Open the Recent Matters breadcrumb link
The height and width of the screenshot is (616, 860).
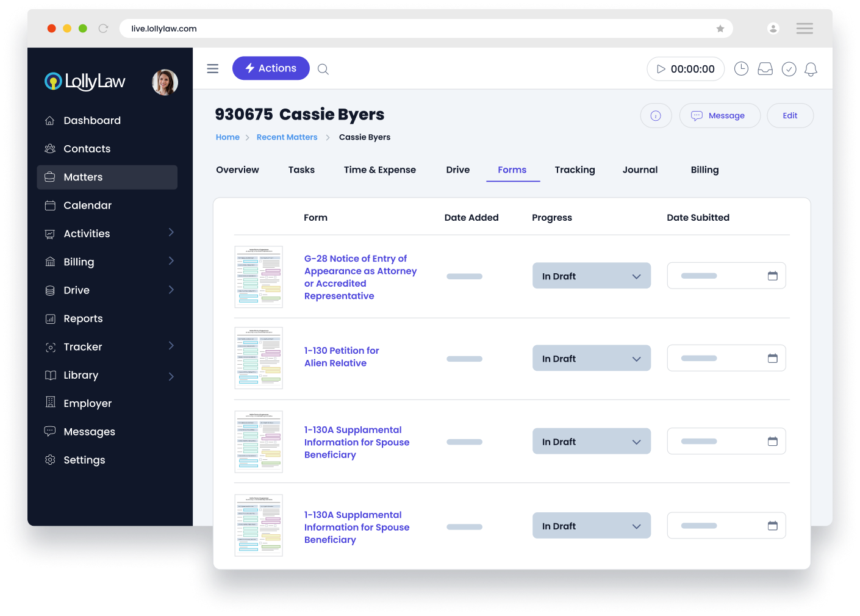pyautogui.click(x=287, y=137)
